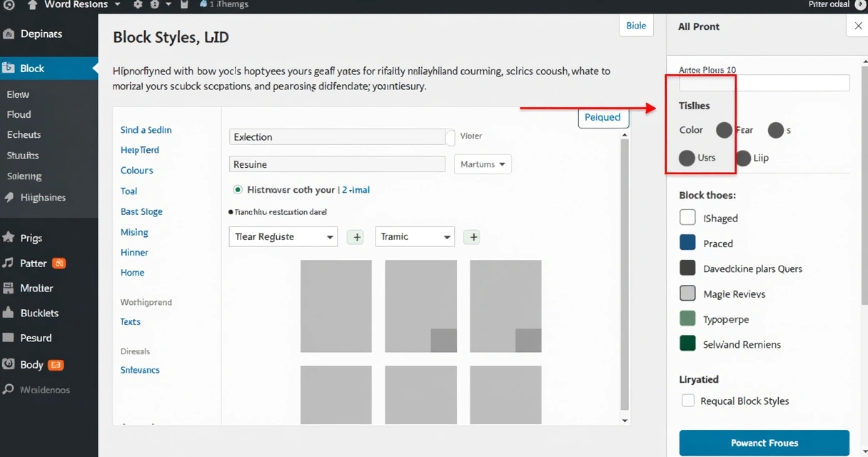Expand the Tlear Reguste dropdown
This screenshot has width=868, height=457.
click(283, 236)
